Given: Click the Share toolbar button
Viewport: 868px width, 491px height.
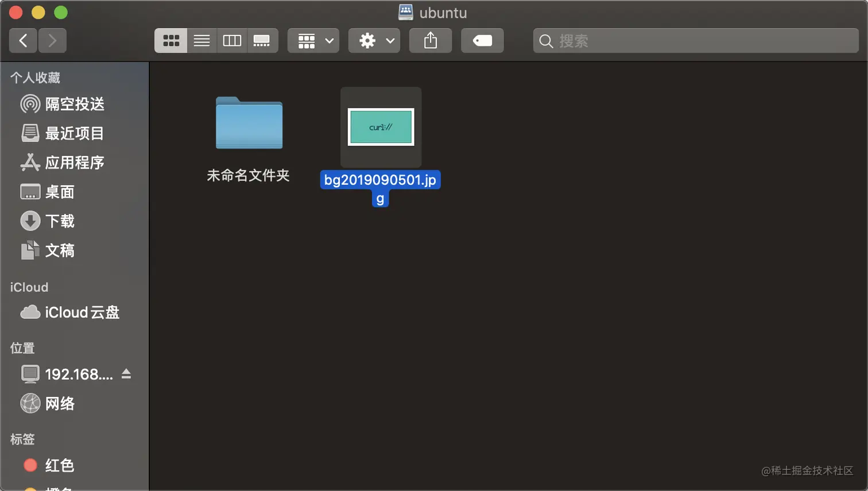Looking at the screenshot, I should 431,41.
